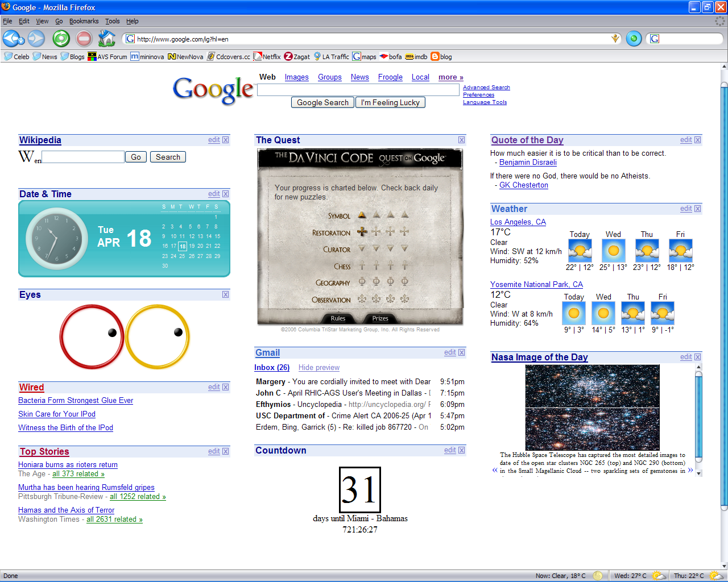Viewport: 728px width, 582px height.
Task: Open the Edit menu
Action: (x=24, y=21)
